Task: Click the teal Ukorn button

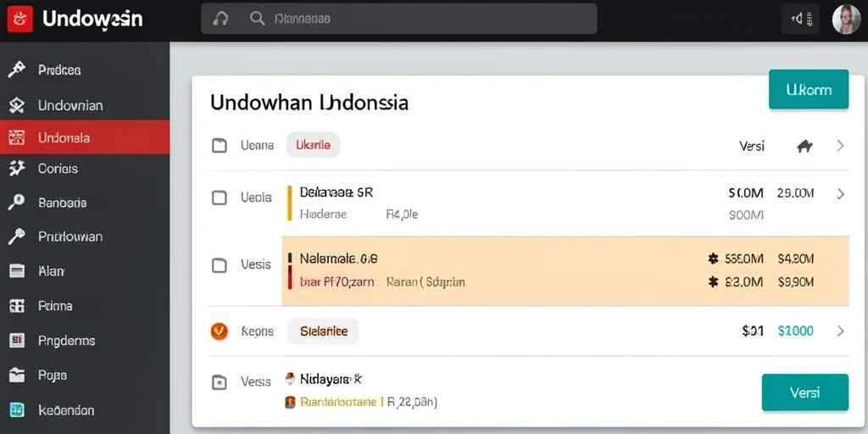Action: pyautogui.click(x=808, y=90)
